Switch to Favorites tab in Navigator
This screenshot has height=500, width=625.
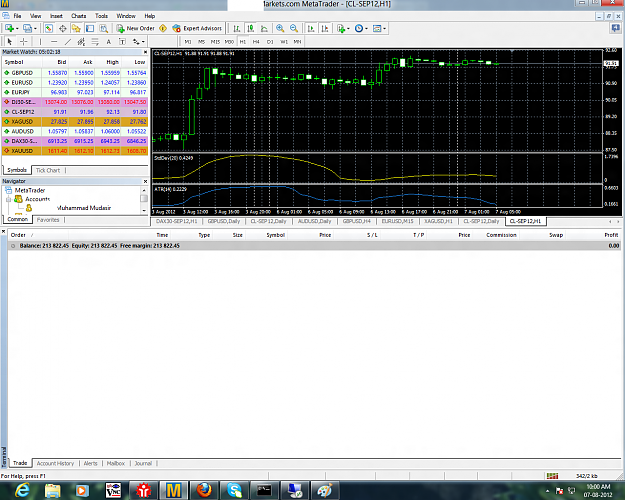48,220
